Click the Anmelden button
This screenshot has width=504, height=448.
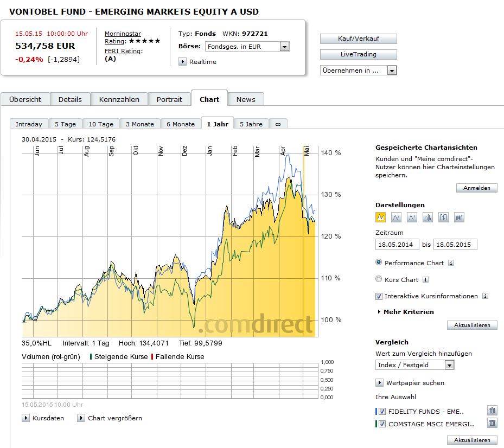476,188
